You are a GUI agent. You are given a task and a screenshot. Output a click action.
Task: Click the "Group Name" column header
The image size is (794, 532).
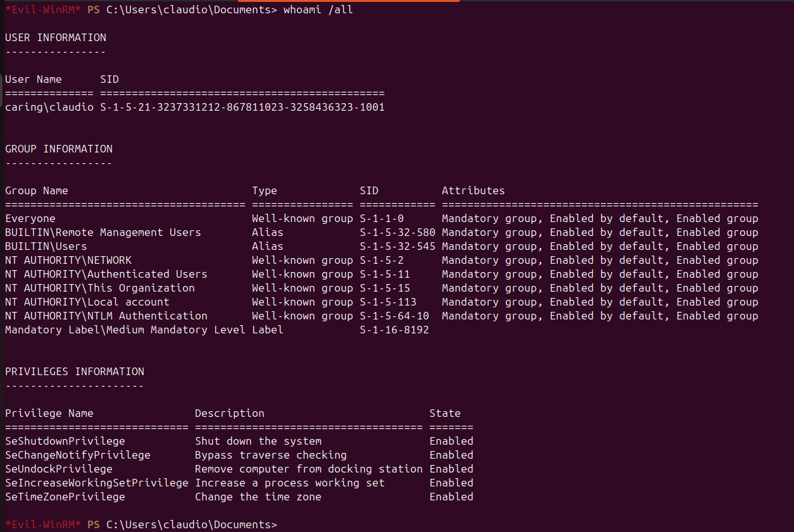pos(37,191)
